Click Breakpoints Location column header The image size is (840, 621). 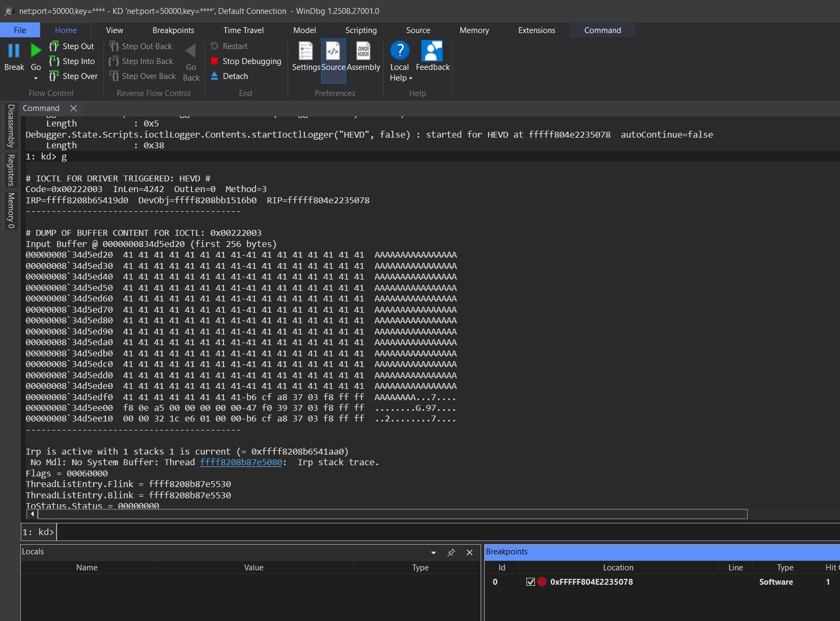click(618, 568)
